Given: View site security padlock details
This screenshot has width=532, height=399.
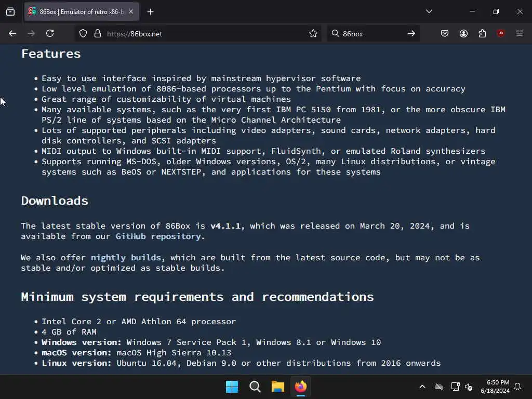Looking at the screenshot, I should coord(98,34).
